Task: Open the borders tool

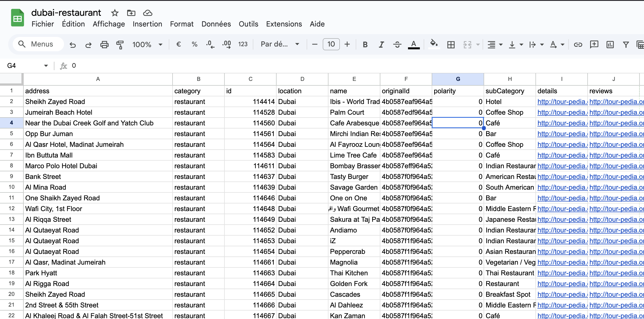Action: pyautogui.click(x=451, y=45)
